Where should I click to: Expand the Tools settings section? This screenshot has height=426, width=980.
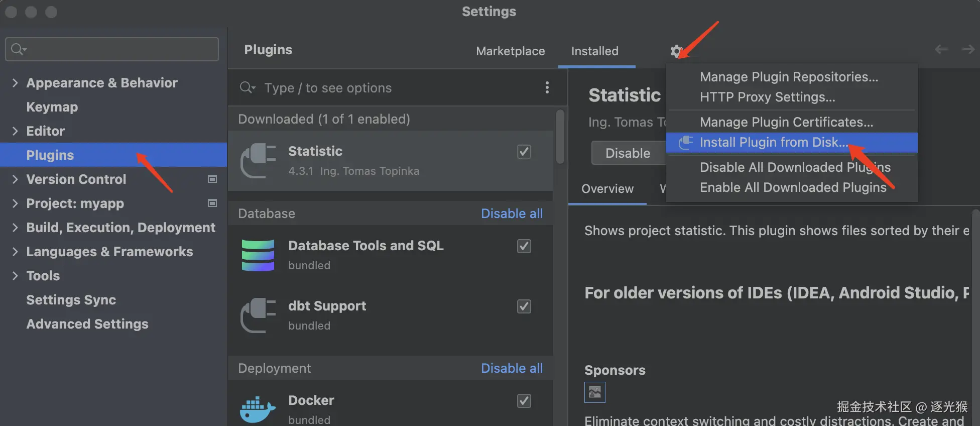15,276
